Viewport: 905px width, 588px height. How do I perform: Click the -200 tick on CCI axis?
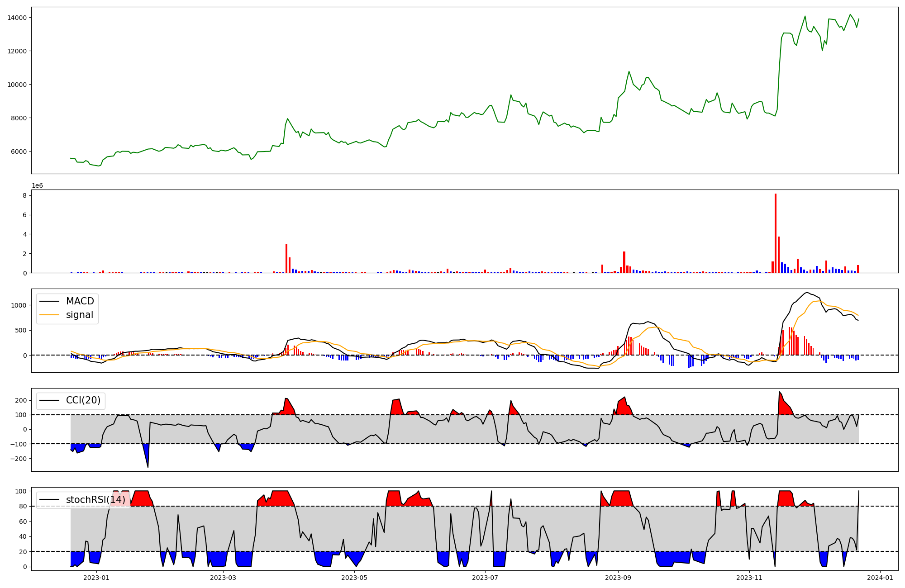point(19,458)
